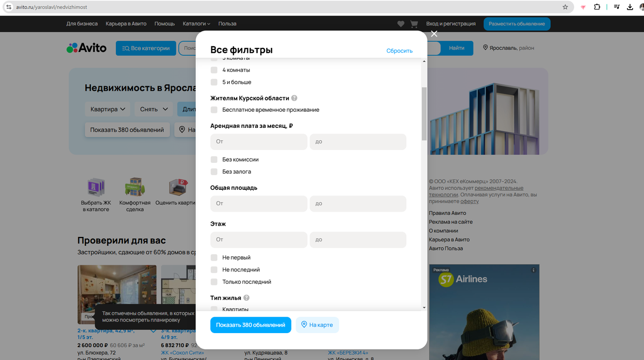Click site info icon in address bar

[x=8, y=7]
